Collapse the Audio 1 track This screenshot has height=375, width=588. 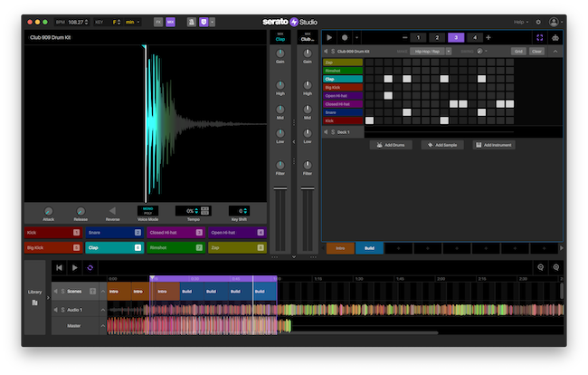point(103,310)
